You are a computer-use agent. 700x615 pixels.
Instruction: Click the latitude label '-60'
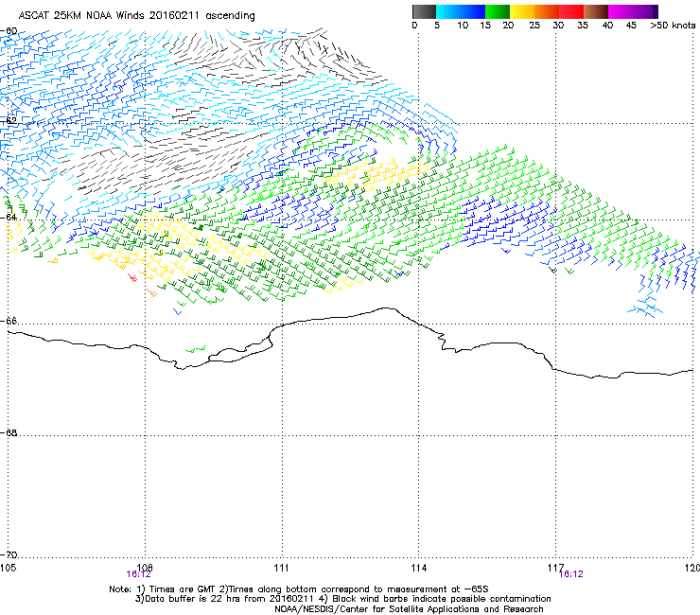tap(9, 31)
